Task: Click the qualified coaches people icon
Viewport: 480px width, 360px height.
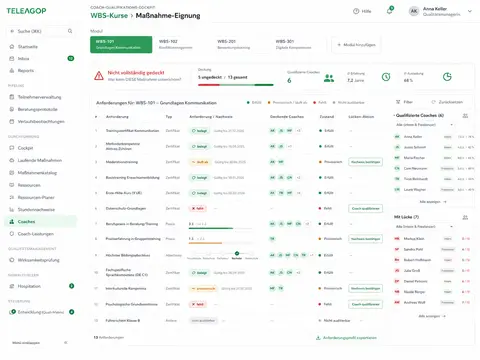Action: [329, 78]
